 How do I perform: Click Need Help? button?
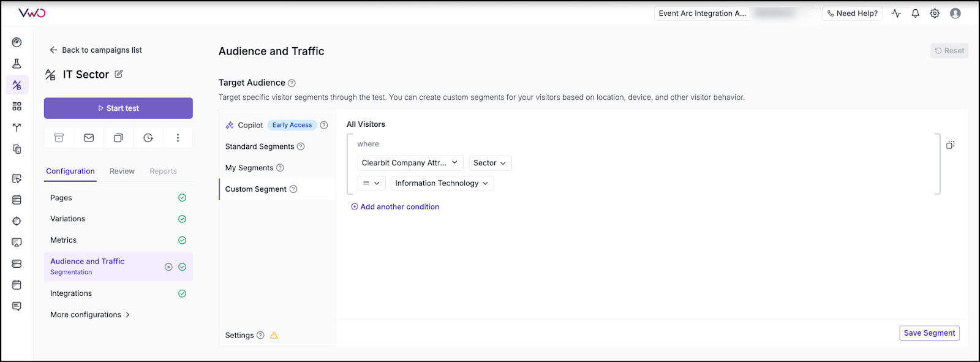click(x=852, y=13)
